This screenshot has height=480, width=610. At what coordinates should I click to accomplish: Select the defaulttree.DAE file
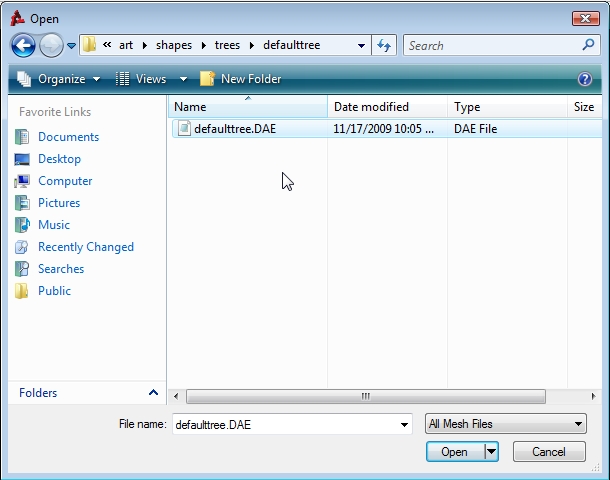pos(234,129)
